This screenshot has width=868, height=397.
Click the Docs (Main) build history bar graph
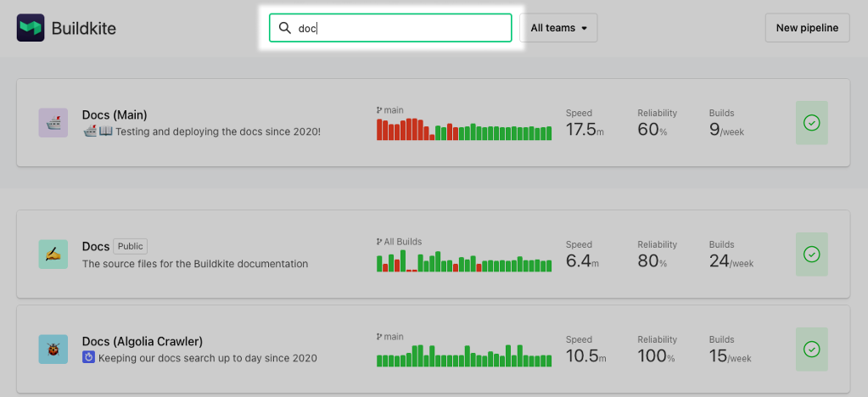pyautogui.click(x=464, y=129)
